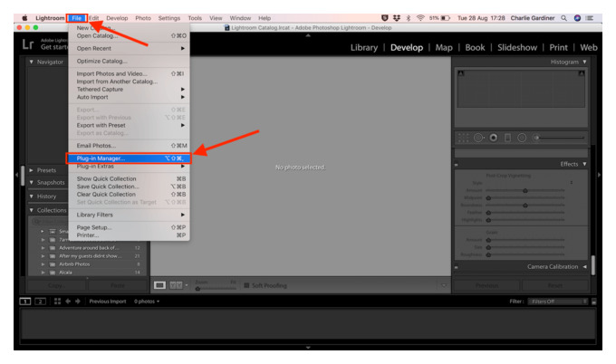Switch to the Slideshow module

point(517,47)
